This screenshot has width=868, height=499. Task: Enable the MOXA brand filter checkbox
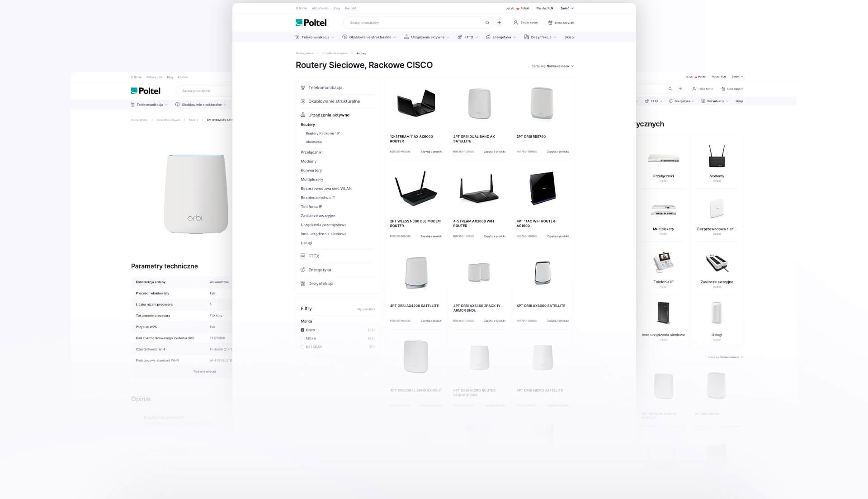point(302,338)
